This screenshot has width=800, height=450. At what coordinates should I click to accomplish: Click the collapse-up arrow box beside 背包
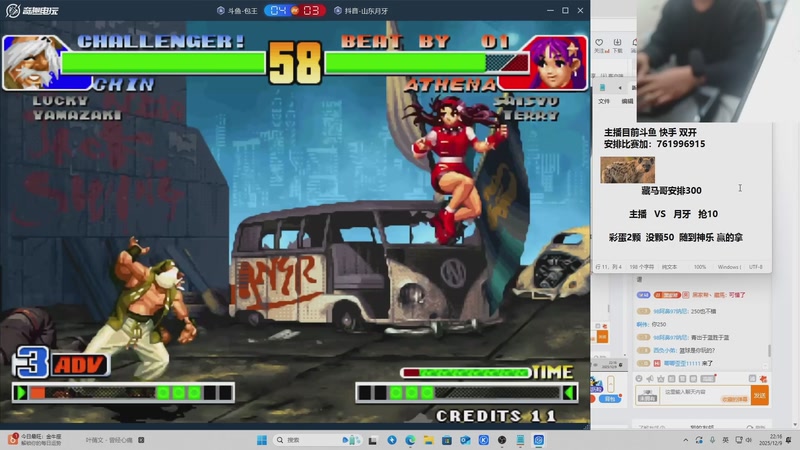pos(611,384)
